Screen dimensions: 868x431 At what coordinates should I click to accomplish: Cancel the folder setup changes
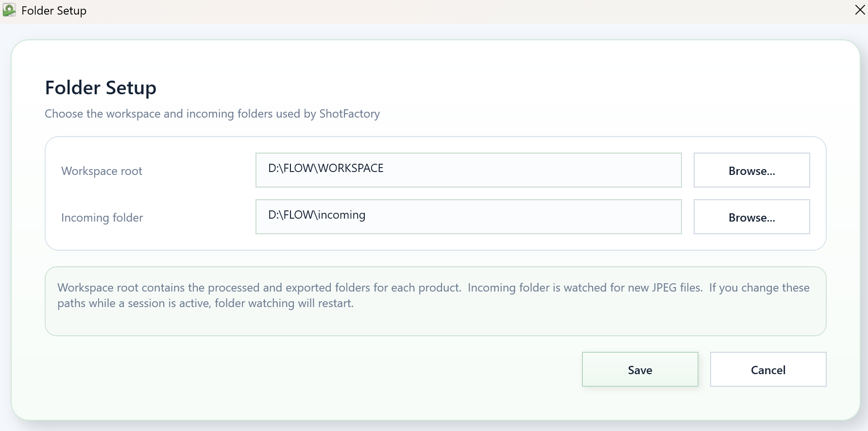point(768,369)
